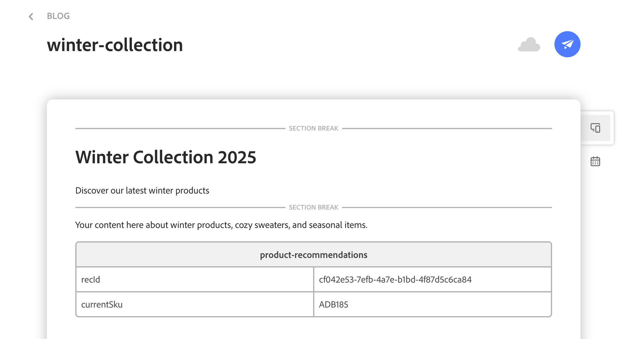
Task: Click the back chevron beside BLOG
Action: [31, 16]
